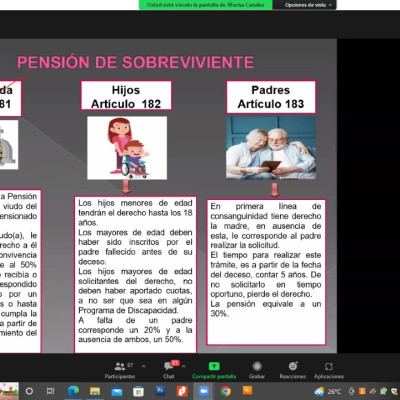
Task: Open Adobe Illustrator from the taskbar
Action: (247, 390)
